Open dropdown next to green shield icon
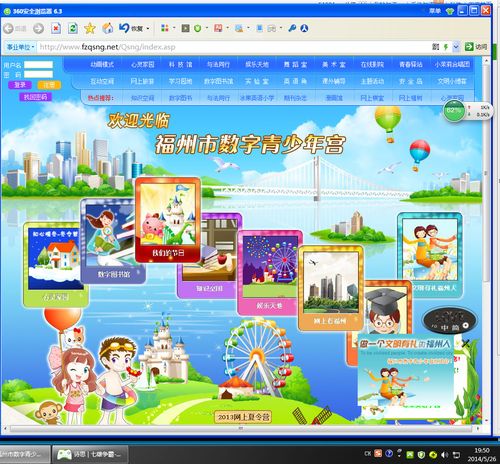The width and height of the screenshot is (500, 464). [x=207, y=29]
